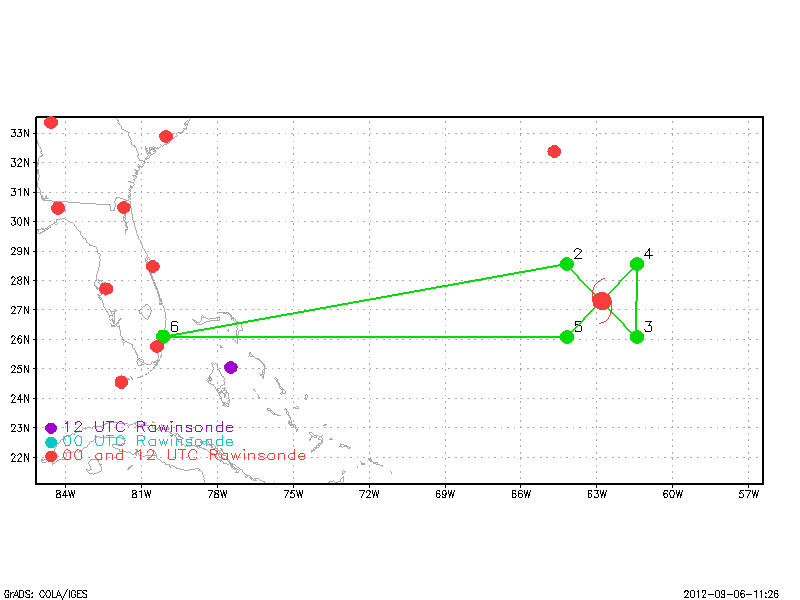Image resolution: width=800 pixels, height=600 pixels.
Task: Click the 66W longitude label
Action: tap(521, 494)
